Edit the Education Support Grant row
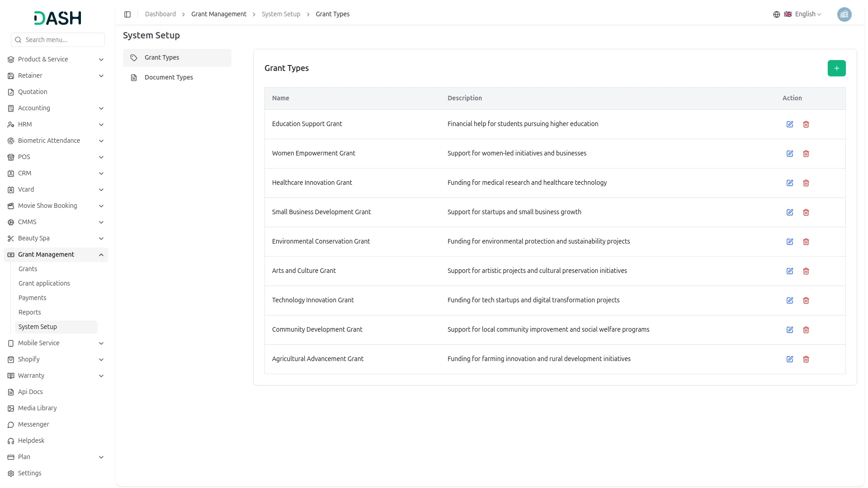 [x=789, y=124]
